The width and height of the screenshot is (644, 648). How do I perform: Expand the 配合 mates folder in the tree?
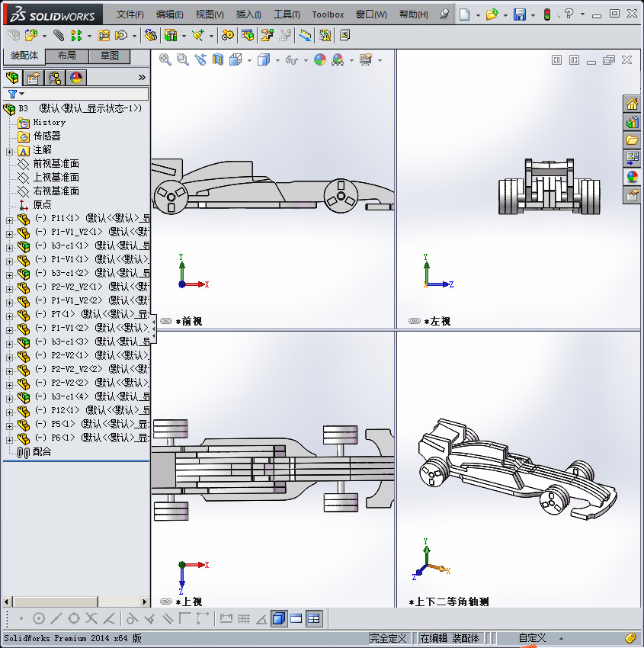point(40,452)
